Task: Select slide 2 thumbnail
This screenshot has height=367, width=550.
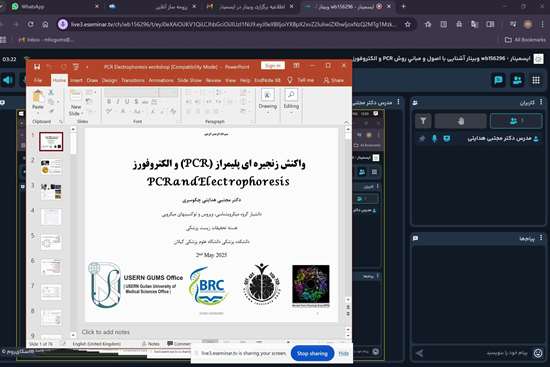Action: (x=51, y=167)
